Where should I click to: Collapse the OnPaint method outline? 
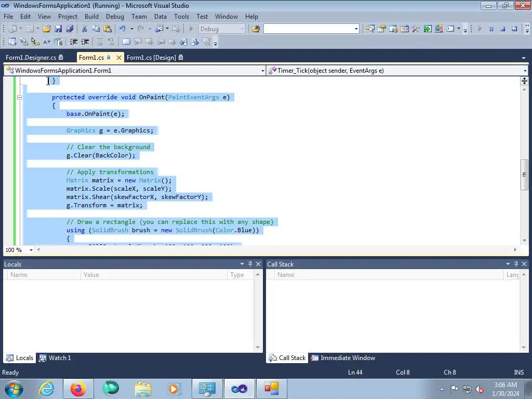tap(19, 97)
